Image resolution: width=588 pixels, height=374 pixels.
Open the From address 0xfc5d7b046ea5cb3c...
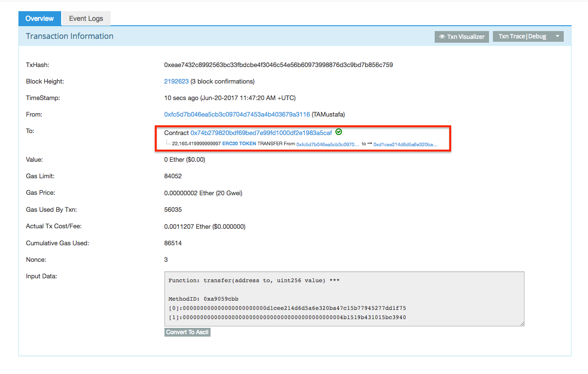click(x=237, y=114)
